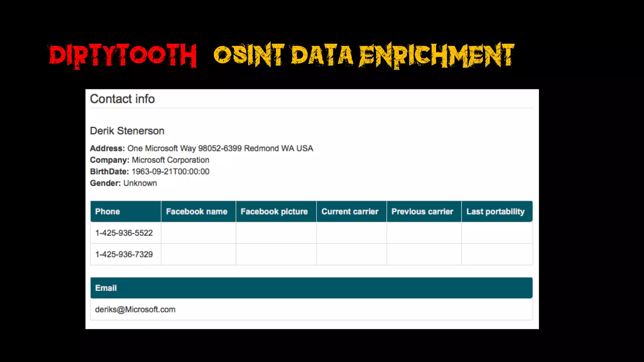Click the Email section header

[x=311, y=288]
